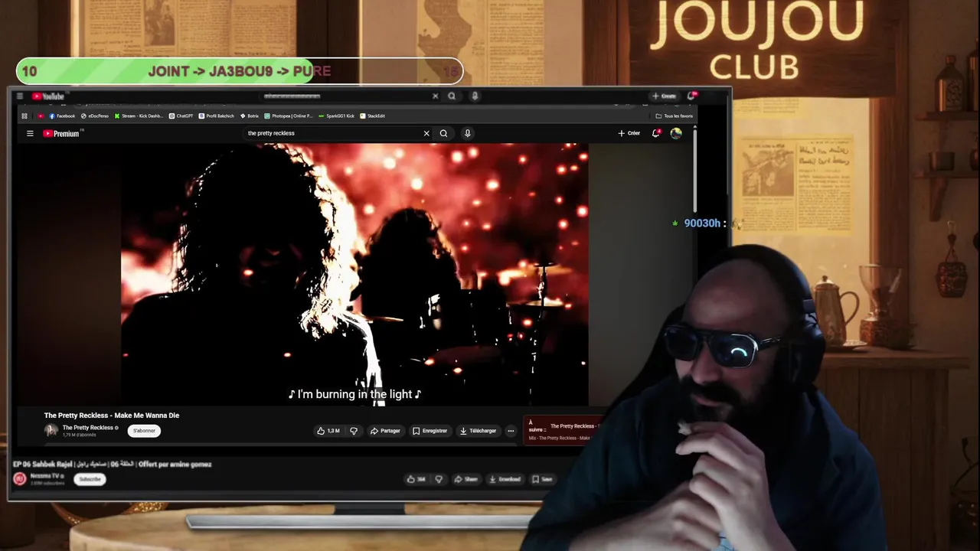
Task: Open the eDocPerso bookmark
Action: (95, 116)
